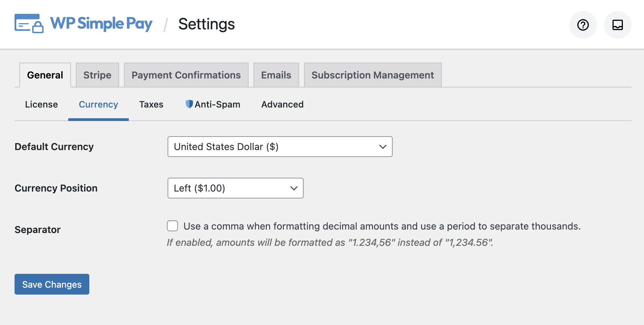
Task: Switch to the Stripe tab
Action: (x=97, y=75)
